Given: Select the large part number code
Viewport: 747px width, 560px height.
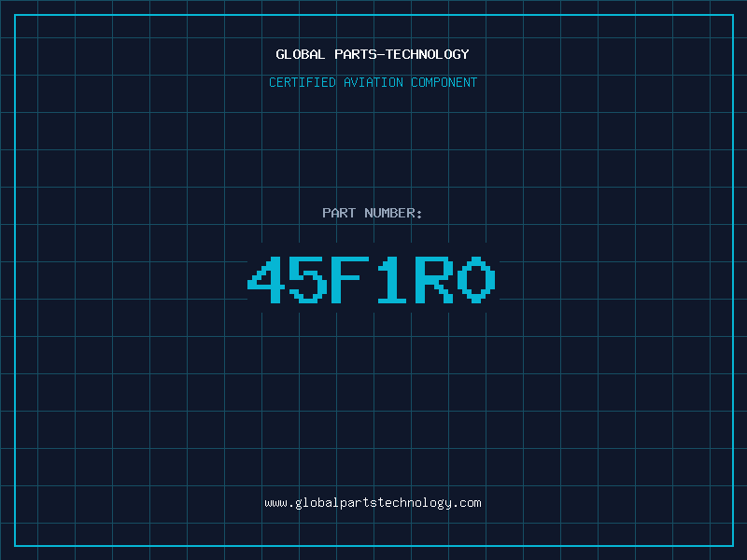Looking at the screenshot, I should tap(373, 280).
